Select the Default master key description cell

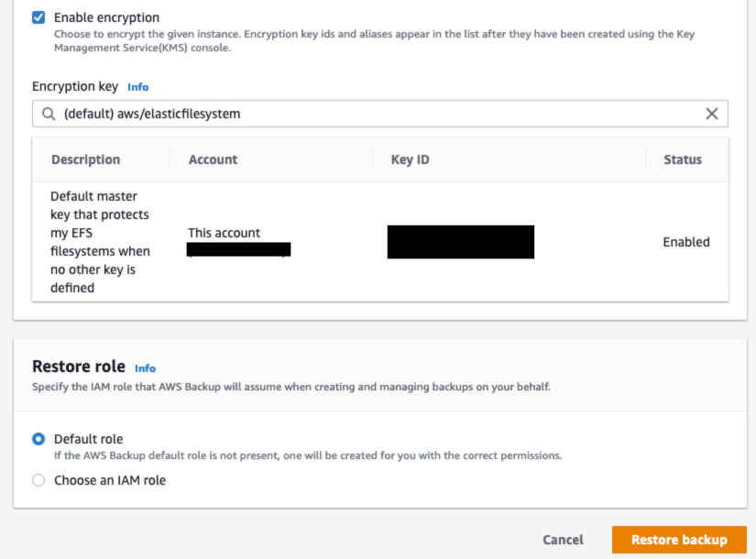pos(100,242)
